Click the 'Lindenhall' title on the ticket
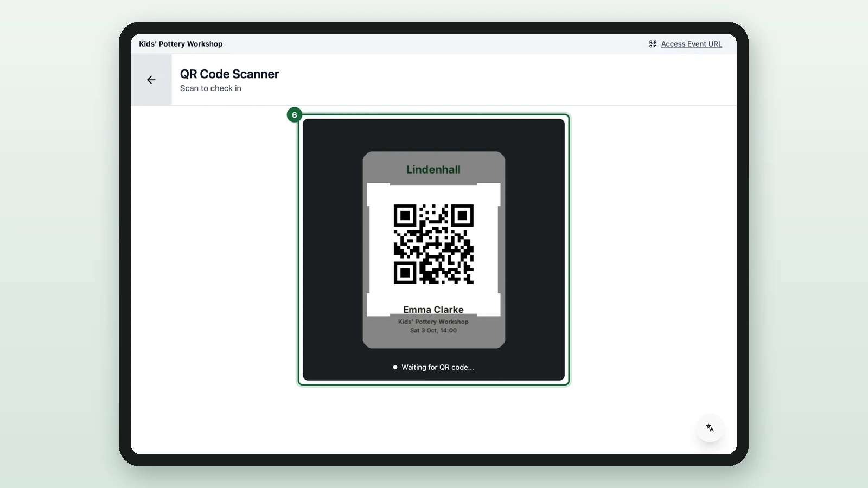 click(433, 170)
